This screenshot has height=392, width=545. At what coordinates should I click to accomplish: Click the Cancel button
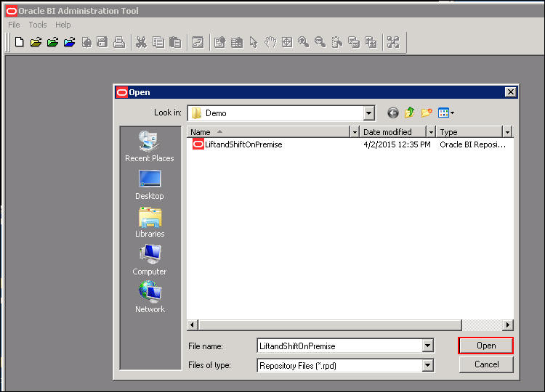click(486, 364)
